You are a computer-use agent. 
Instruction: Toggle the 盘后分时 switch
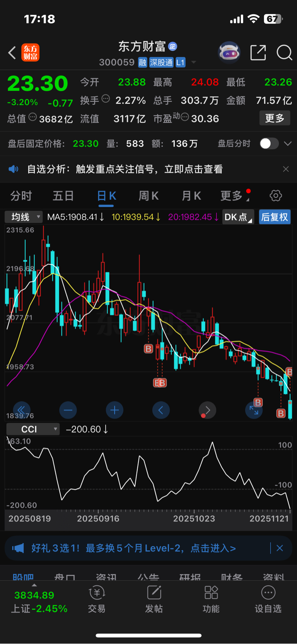tap(269, 144)
